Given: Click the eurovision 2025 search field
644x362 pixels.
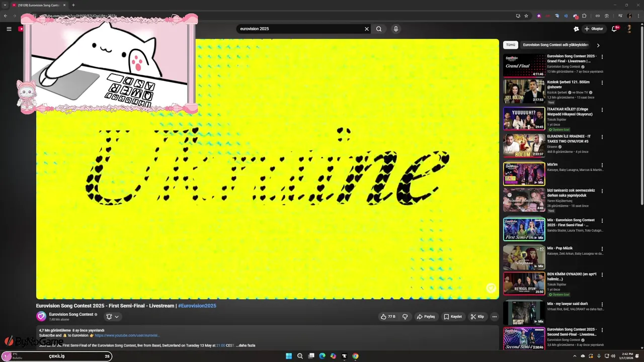Looking at the screenshot, I should coord(300,29).
